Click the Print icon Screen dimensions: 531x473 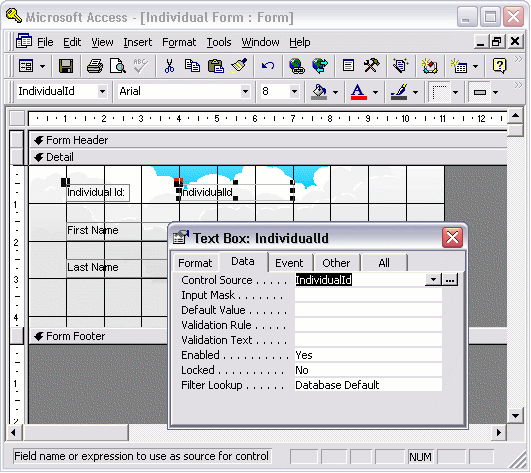click(x=94, y=66)
